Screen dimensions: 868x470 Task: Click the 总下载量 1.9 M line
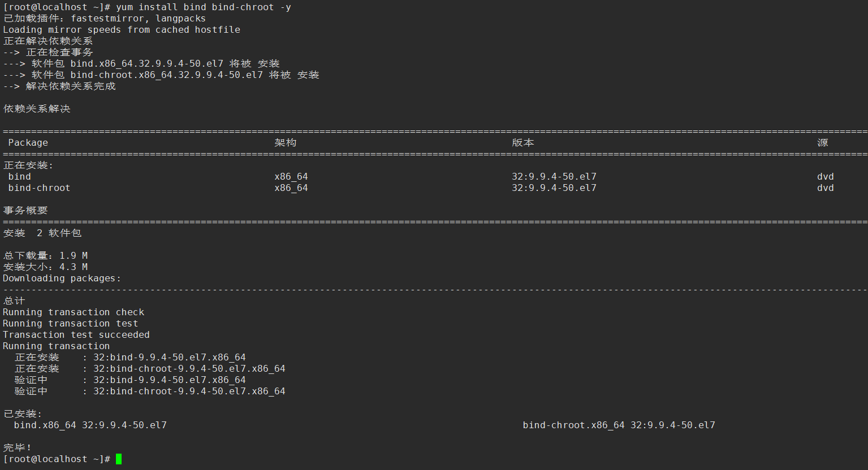pos(45,256)
